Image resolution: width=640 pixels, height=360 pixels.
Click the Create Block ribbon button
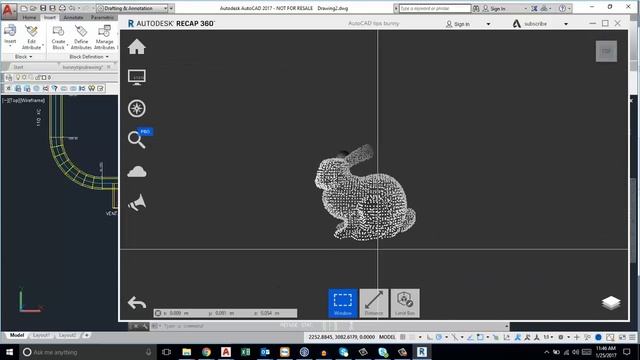tap(58, 38)
